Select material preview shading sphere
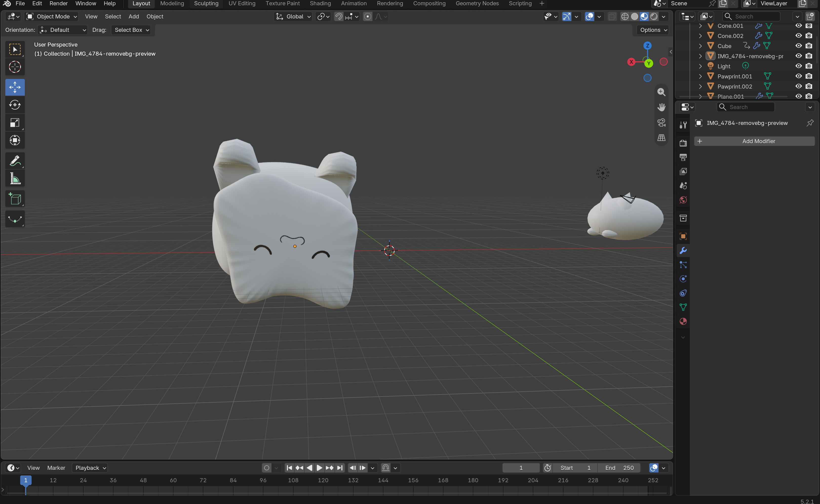 (644, 16)
